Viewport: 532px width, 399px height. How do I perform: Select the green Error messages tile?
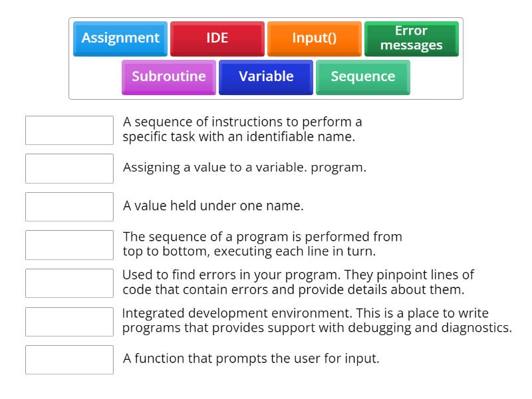pos(411,39)
